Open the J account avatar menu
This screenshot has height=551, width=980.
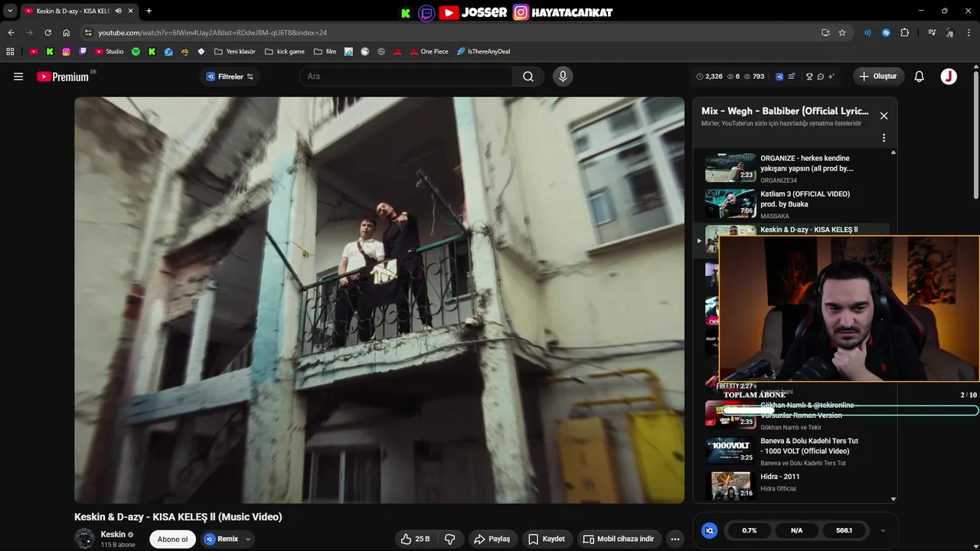pyautogui.click(x=949, y=77)
